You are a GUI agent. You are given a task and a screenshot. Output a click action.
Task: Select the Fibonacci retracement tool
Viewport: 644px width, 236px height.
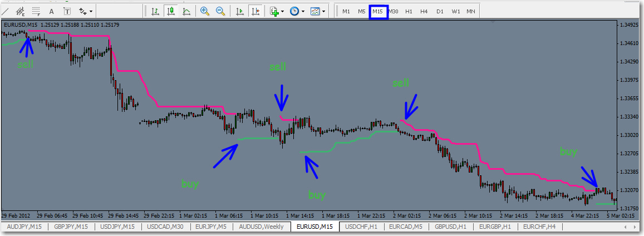(36, 12)
